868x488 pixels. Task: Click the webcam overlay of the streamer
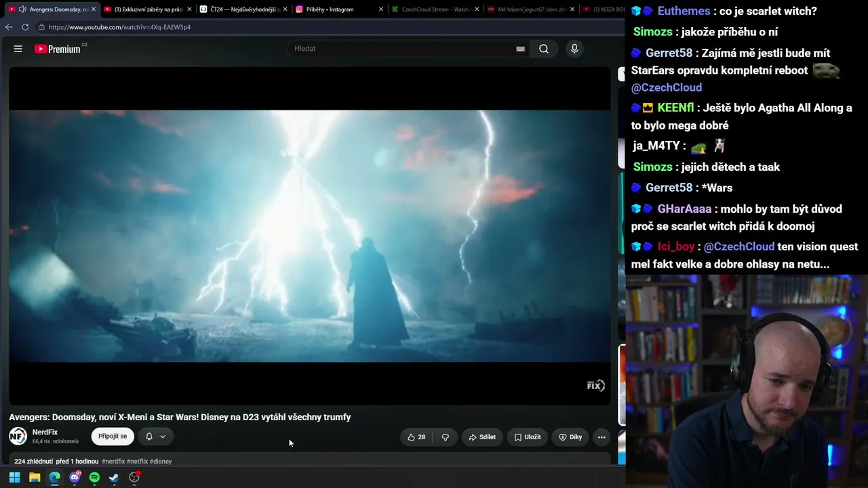click(x=747, y=381)
